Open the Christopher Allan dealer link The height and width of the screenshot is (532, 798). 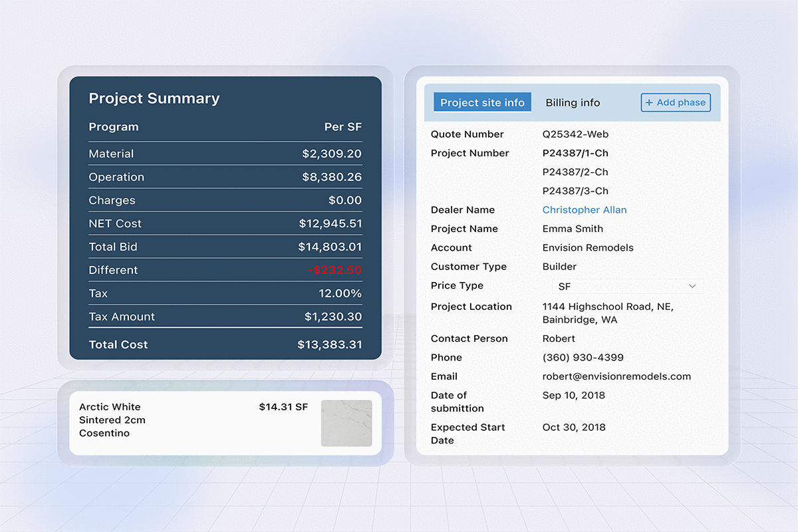tap(585, 210)
